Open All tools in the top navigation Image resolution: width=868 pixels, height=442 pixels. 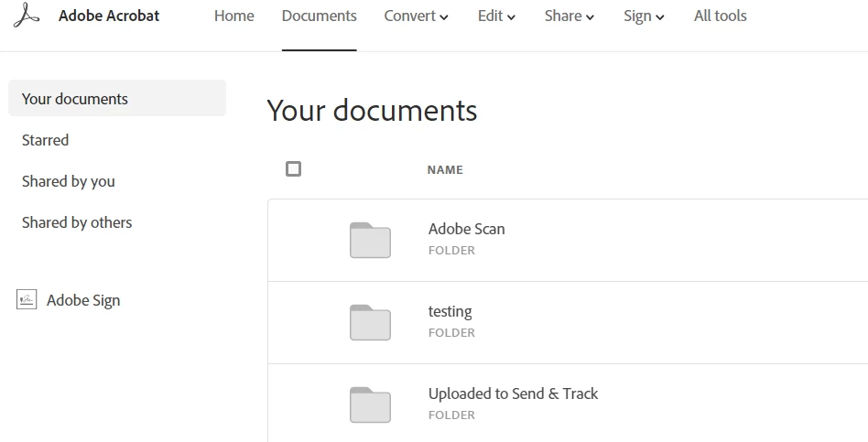721,16
